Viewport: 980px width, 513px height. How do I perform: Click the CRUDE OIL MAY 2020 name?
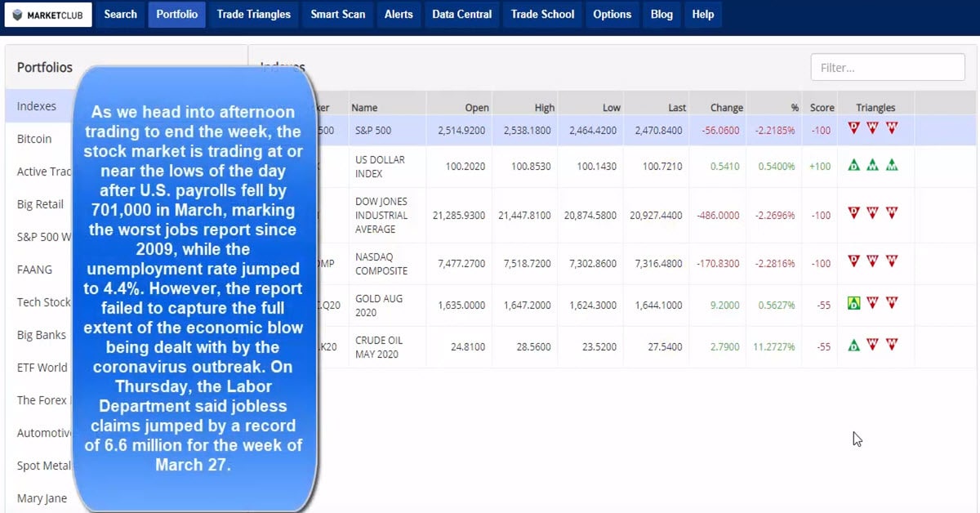(378, 346)
